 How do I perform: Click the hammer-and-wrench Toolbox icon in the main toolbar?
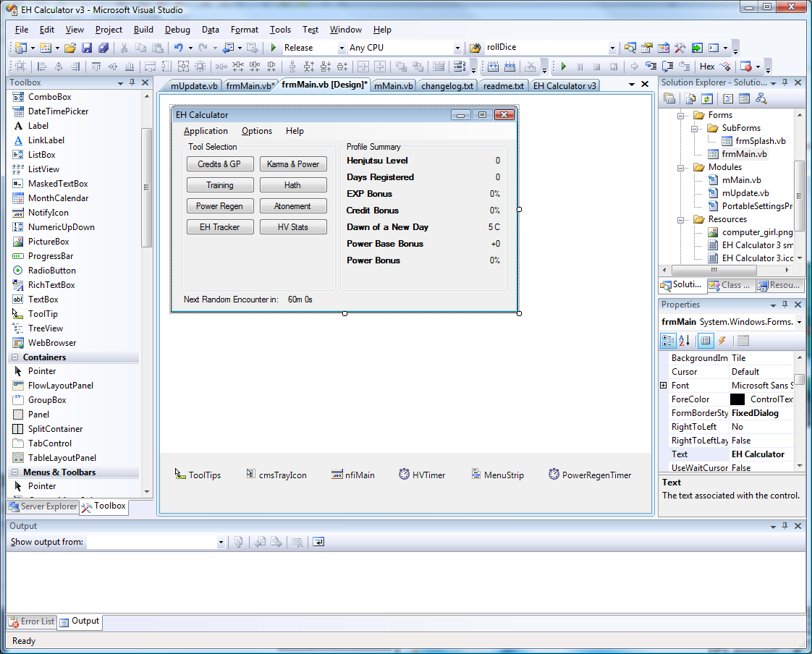click(x=680, y=48)
